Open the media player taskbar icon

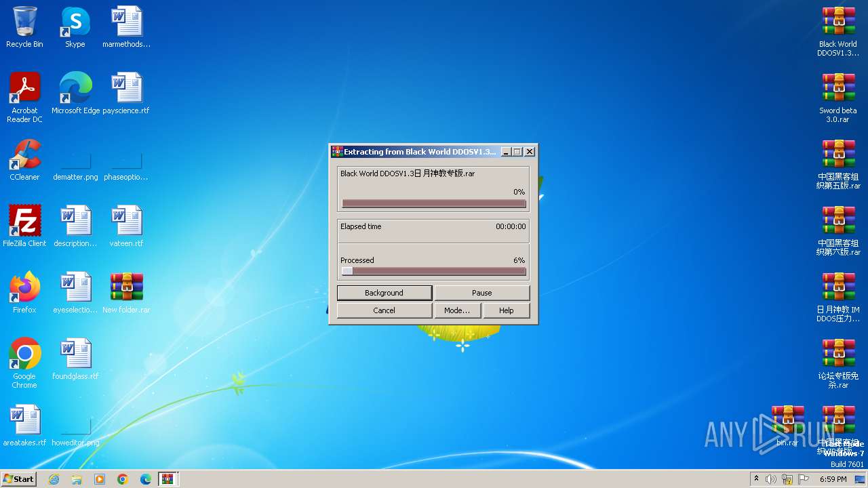[x=100, y=479]
